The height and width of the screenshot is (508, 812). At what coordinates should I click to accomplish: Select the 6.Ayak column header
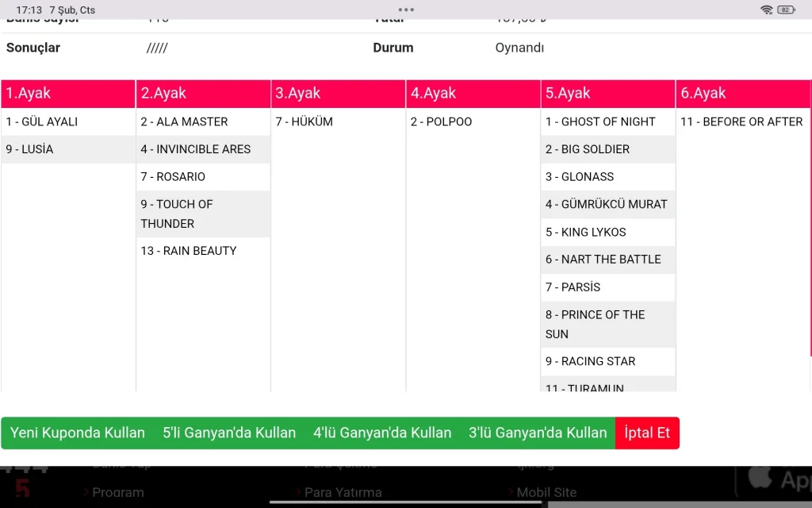[743, 93]
